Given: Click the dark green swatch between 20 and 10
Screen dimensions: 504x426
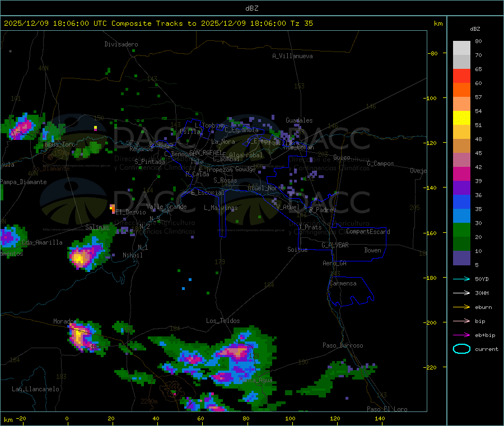Looking at the screenshot, I should (x=461, y=244).
